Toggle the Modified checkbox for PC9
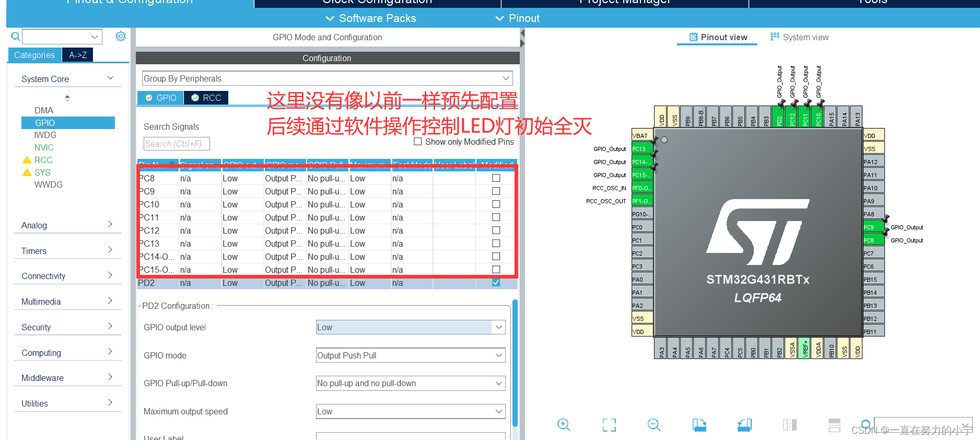The width and height of the screenshot is (980, 440). point(496,191)
